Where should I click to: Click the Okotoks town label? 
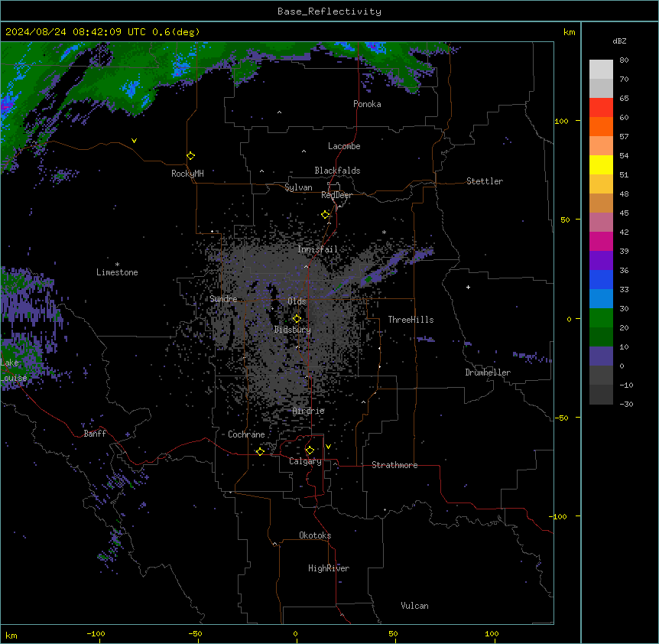[x=315, y=535]
